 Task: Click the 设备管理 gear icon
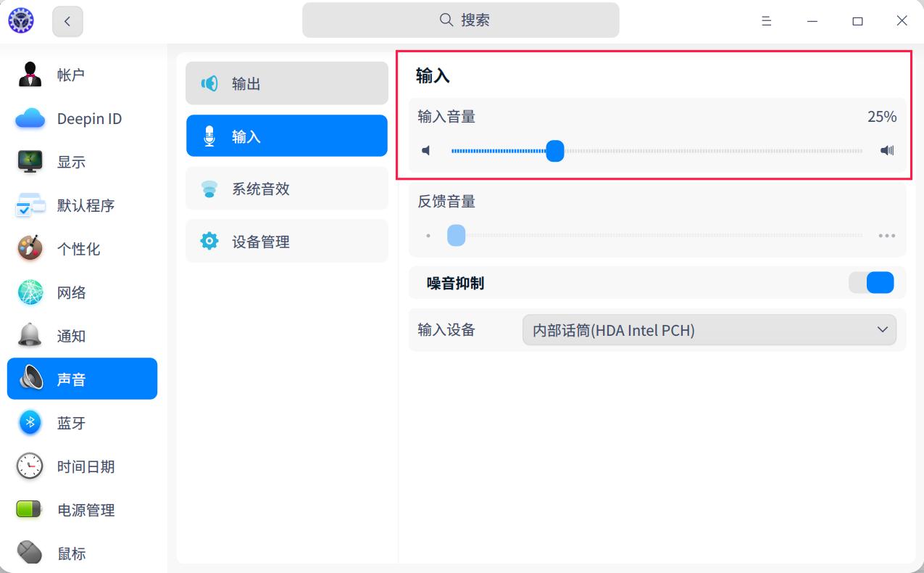click(x=209, y=241)
